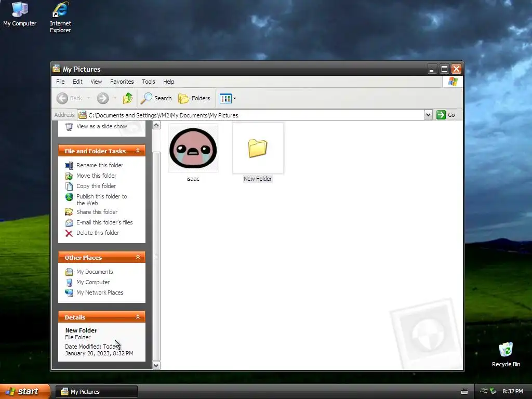Click Share this folder
532x399 pixels.
(97, 212)
